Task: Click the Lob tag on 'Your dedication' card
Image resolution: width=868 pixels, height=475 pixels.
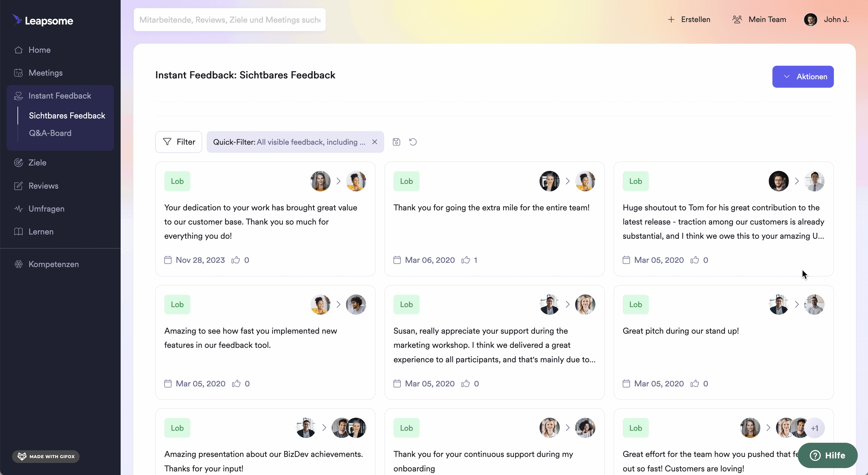Action: 177,181
